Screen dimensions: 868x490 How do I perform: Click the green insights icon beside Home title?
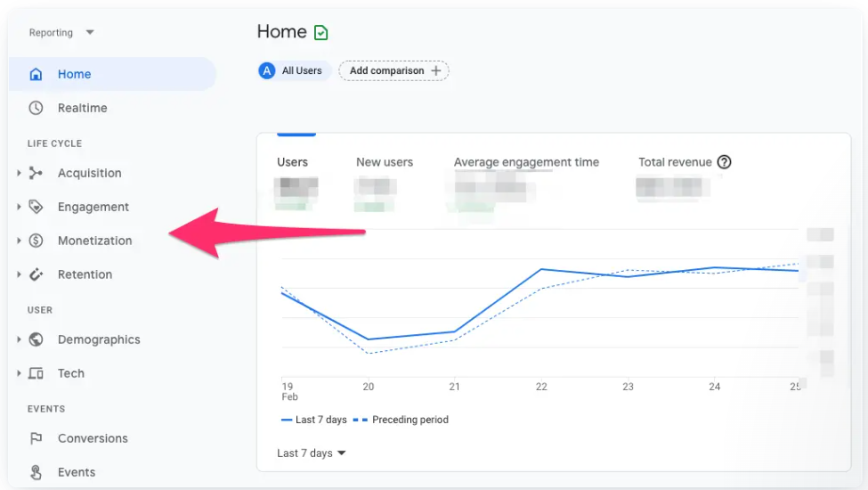tap(320, 33)
